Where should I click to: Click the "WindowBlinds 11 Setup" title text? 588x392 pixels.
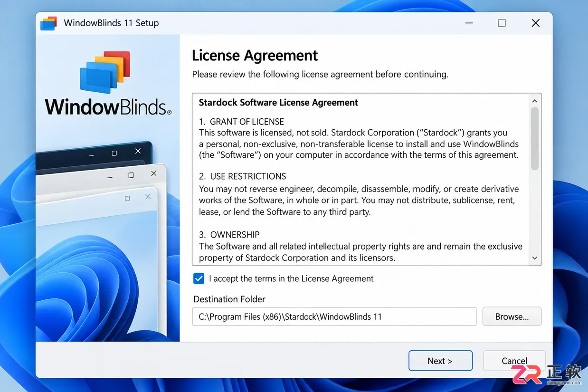[111, 23]
